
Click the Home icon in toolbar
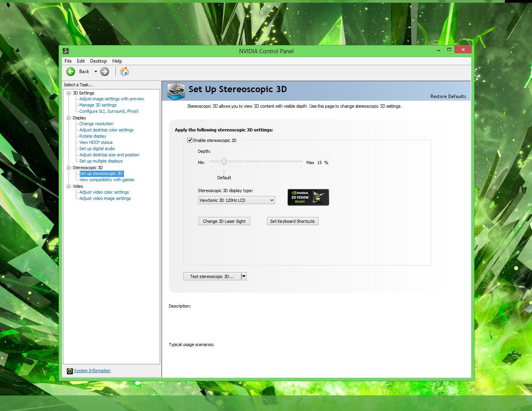(124, 72)
